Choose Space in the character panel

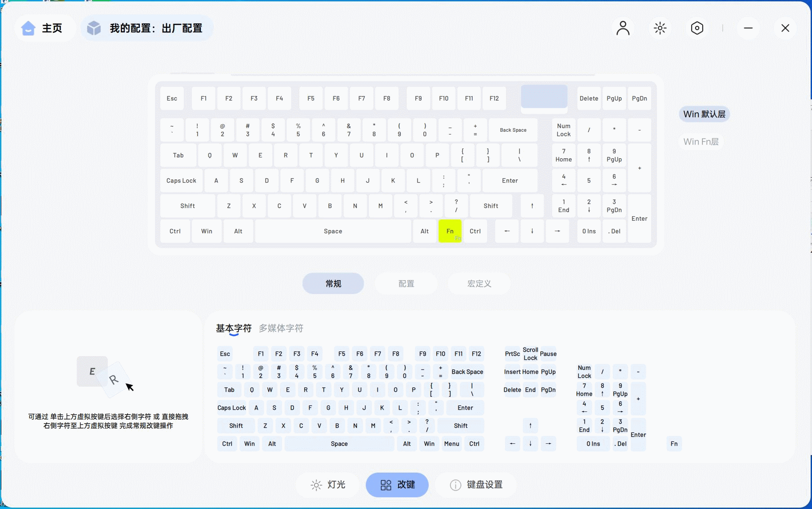click(339, 444)
